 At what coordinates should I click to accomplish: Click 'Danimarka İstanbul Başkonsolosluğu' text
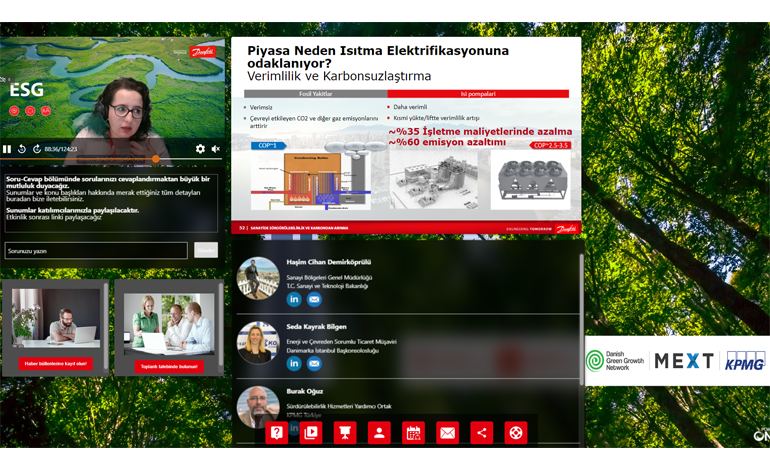click(x=332, y=351)
